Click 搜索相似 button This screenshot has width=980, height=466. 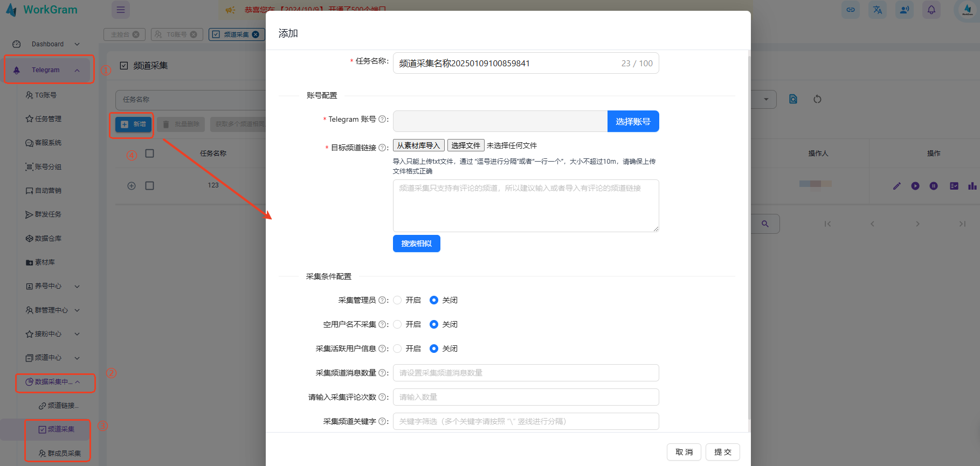pos(417,244)
